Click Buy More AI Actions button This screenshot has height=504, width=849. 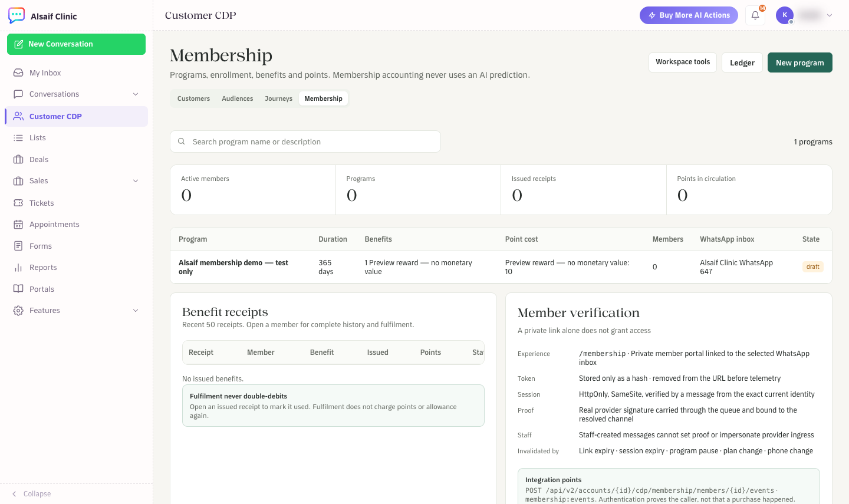pos(689,15)
